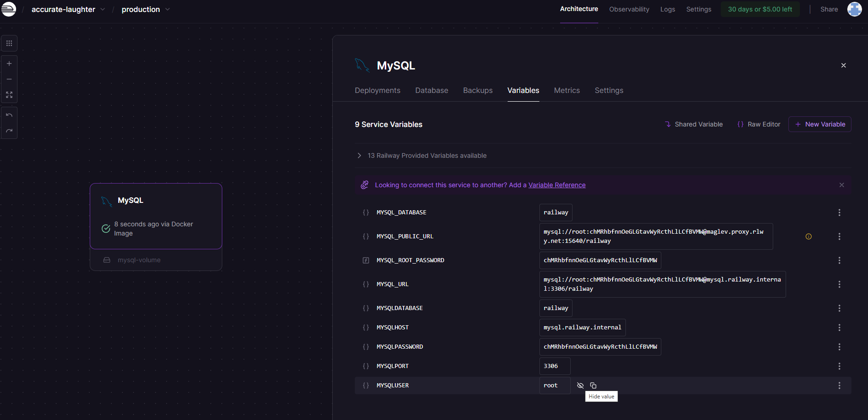Open Logs in top navigation
The height and width of the screenshot is (420, 868).
668,9
